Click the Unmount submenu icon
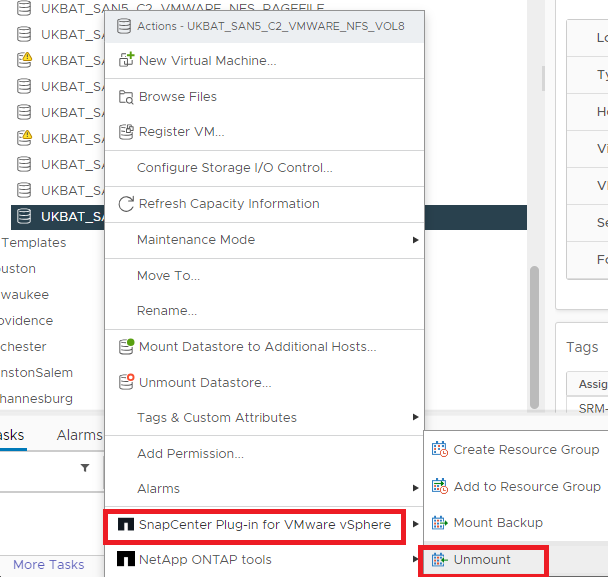The width and height of the screenshot is (608, 577). 440,559
